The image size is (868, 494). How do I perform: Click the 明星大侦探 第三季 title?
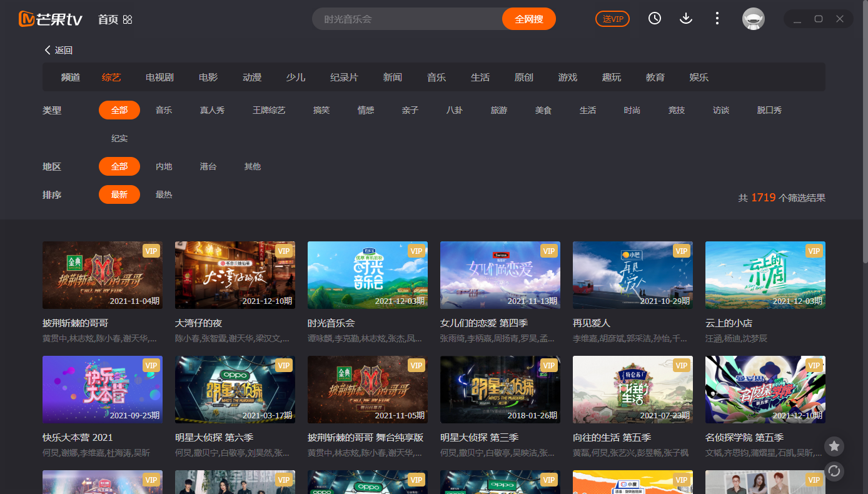click(x=479, y=437)
